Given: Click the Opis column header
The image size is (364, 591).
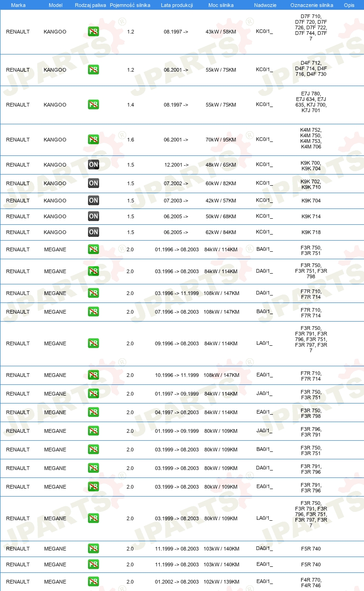Looking at the screenshot, I should click(x=349, y=5).
